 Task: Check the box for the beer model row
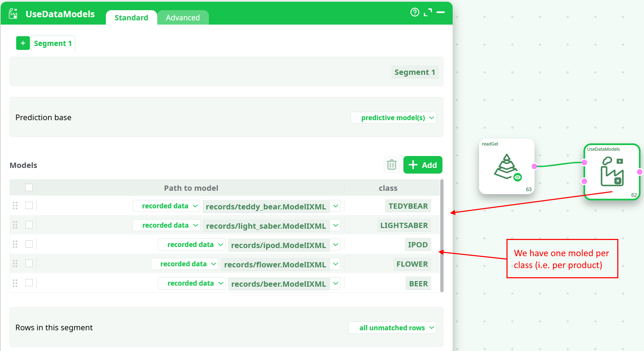pos(29,283)
